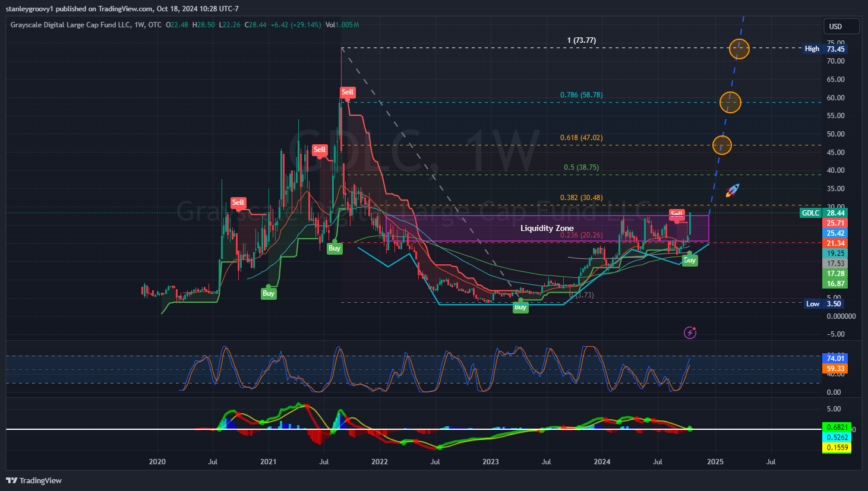Click the 2022 label on time axis
The width and height of the screenshot is (868, 491).
pos(380,462)
